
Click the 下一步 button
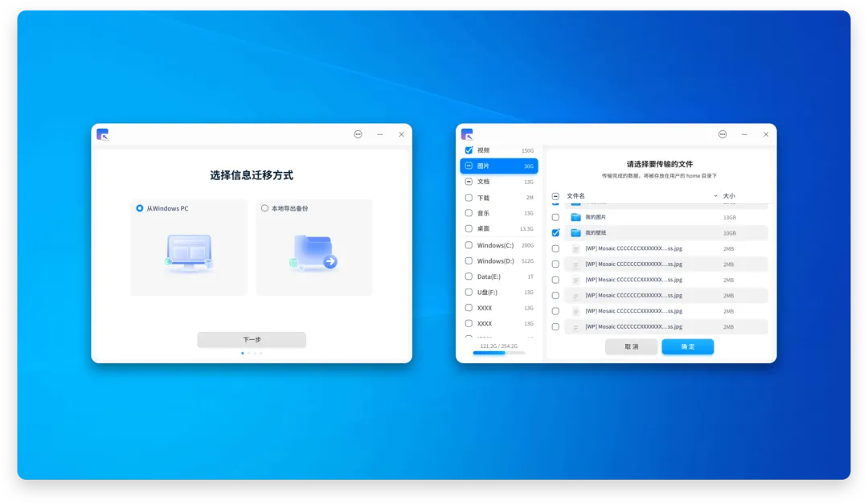252,339
